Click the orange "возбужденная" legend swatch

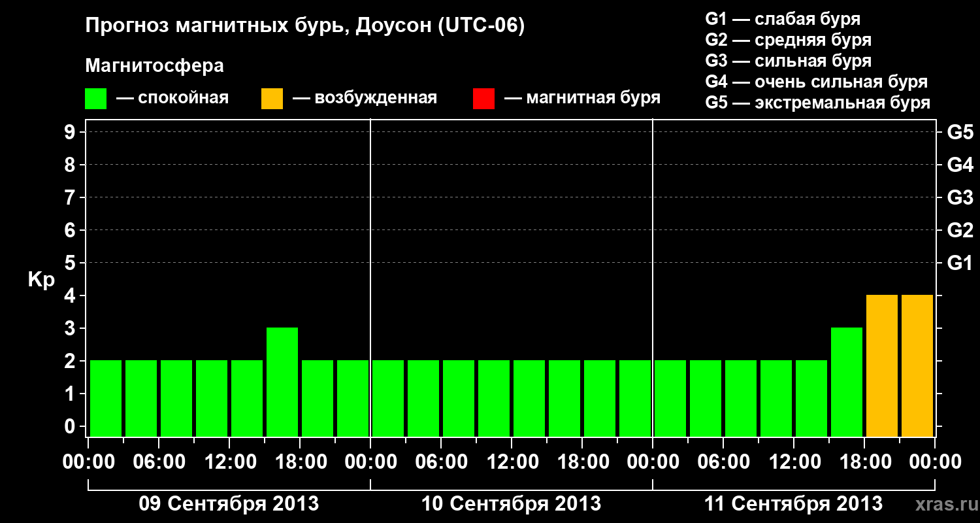coord(272,99)
